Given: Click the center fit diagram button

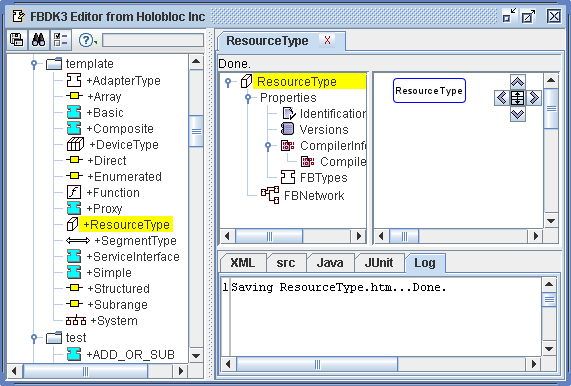Looking at the screenshot, I should tap(517, 98).
